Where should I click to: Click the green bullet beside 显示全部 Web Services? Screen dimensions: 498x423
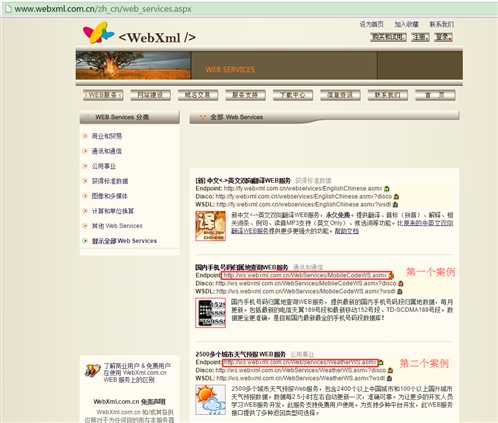[85, 240]
